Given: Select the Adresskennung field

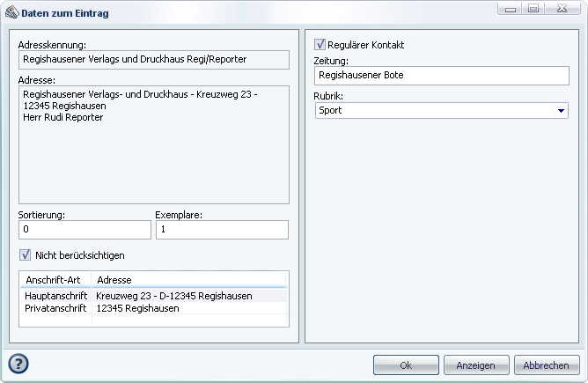Looking at the screenshot, I should tap(154, 60).
